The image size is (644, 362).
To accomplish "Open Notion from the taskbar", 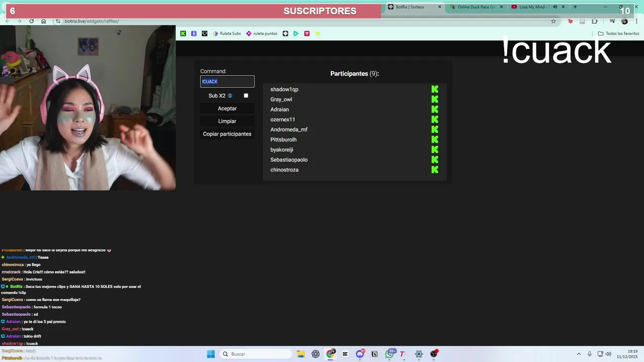I will click(374, 354).
